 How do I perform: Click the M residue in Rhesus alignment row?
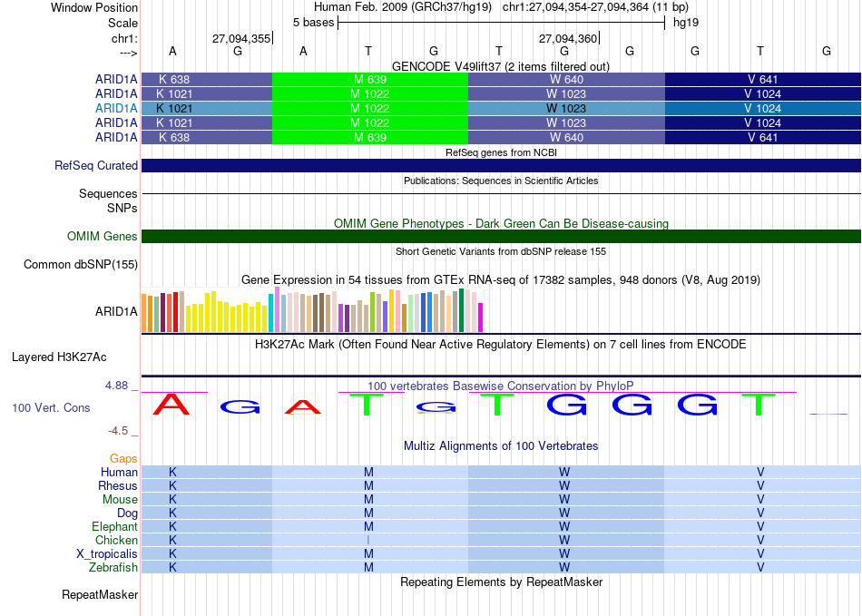click(368, 485)
